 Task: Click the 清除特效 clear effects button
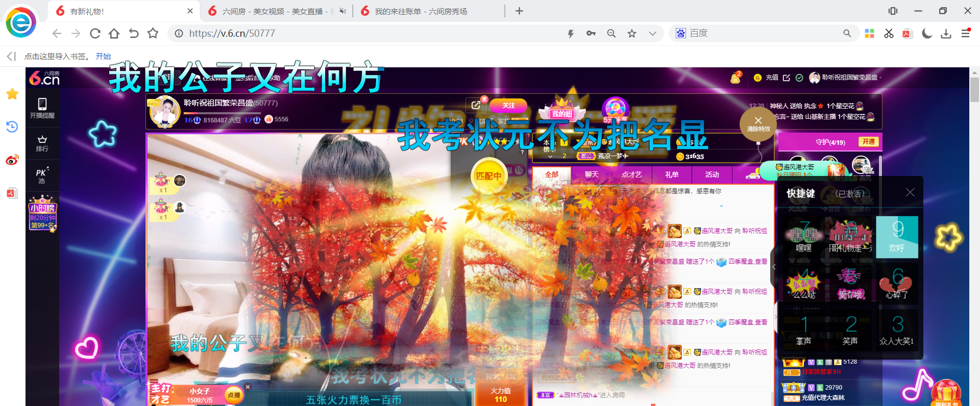point(758,125)
